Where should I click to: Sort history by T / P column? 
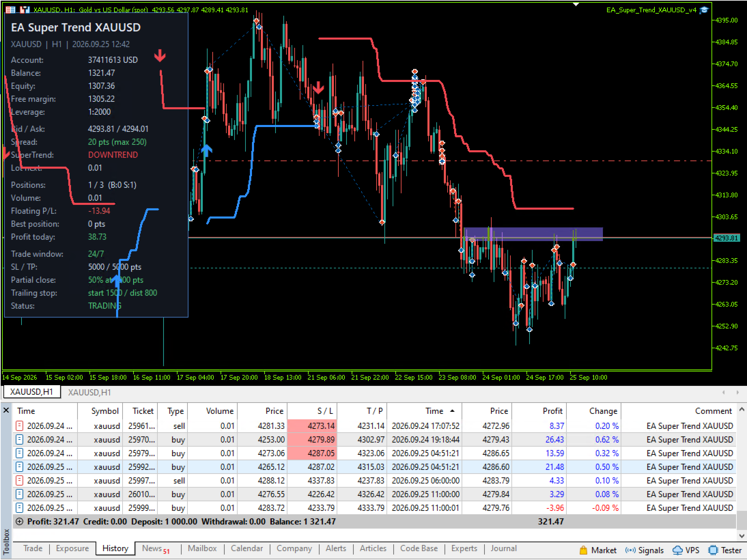[362, 411]
